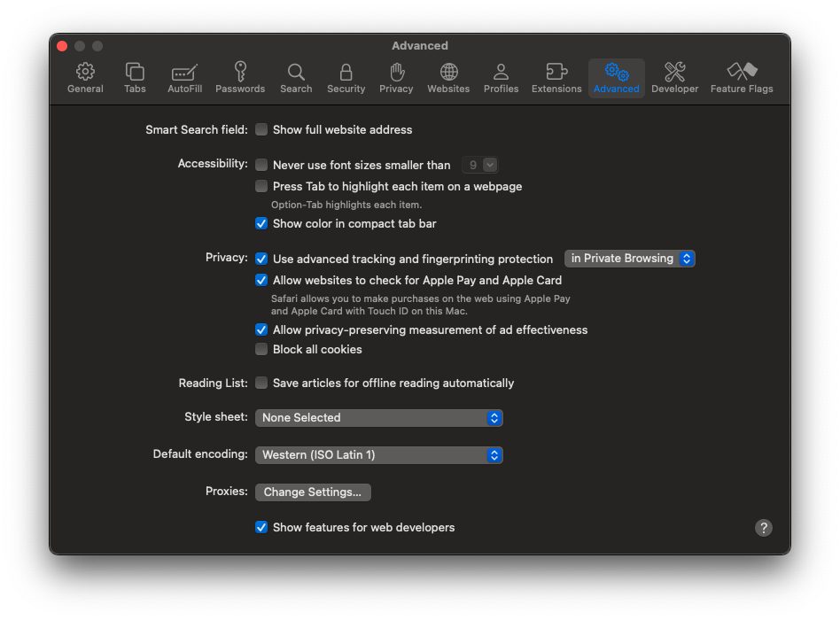
Task: Switch to the Profiles tab
Action: (501, 78)
